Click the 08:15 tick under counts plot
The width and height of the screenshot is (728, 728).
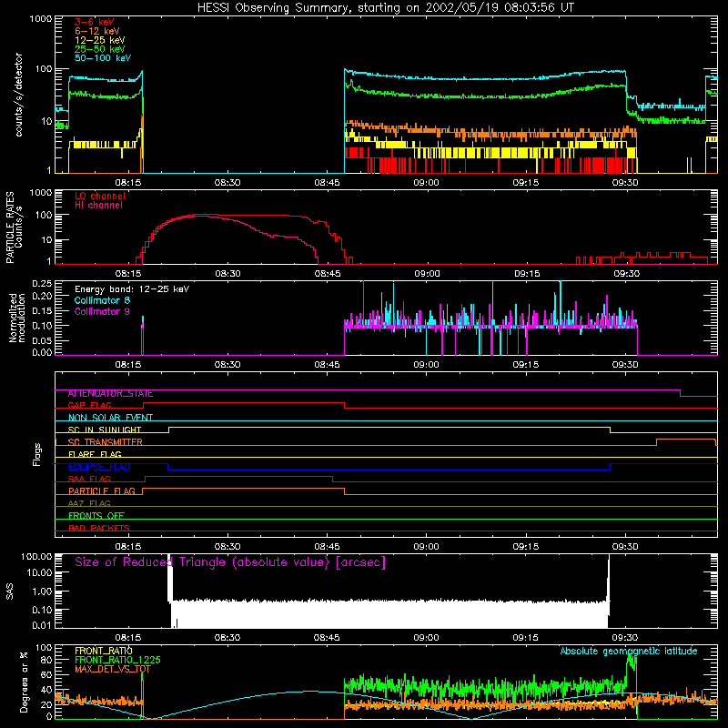[128, 183]
